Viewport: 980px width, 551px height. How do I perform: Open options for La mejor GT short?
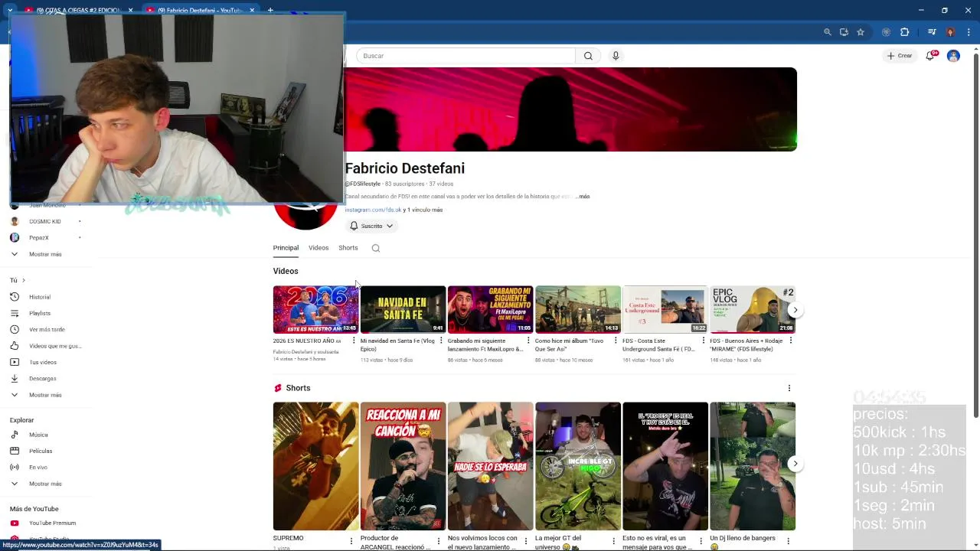[x=613, y=541]
